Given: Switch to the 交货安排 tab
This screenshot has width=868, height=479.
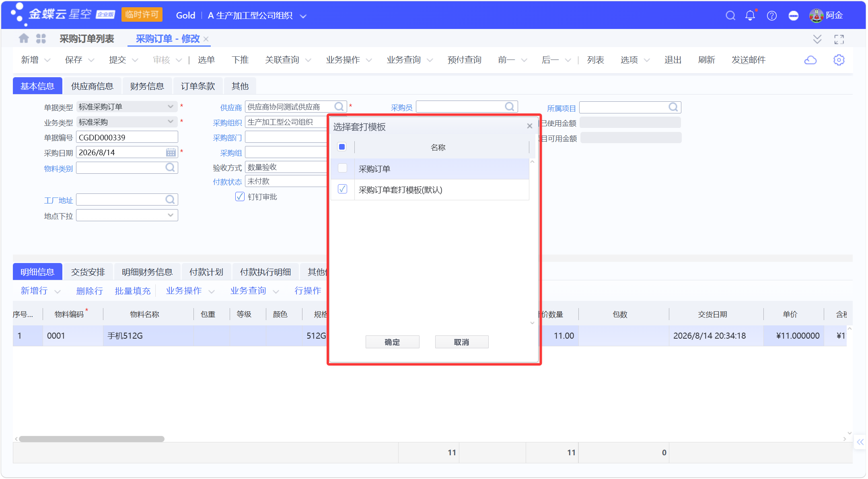Looking at the screenshot, I should pyautogui.click(x=88, y=272).
